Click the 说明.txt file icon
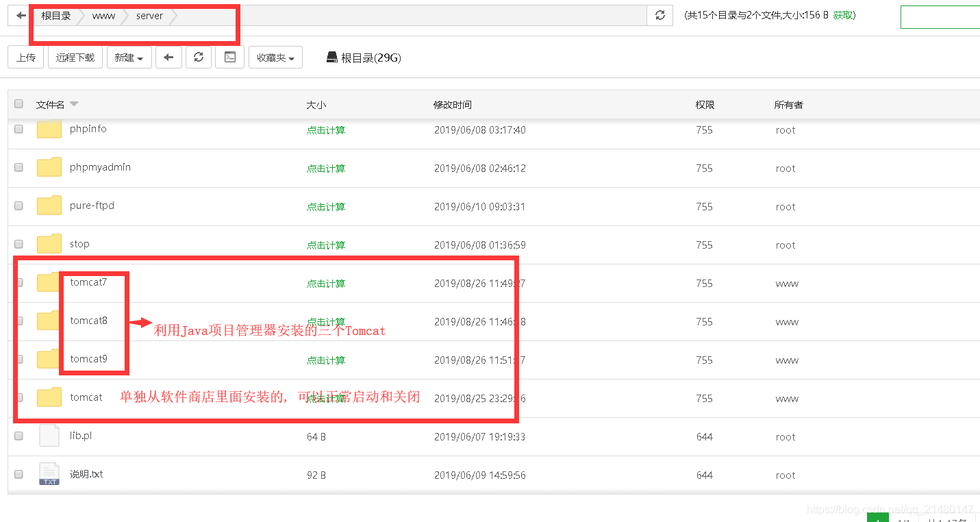The image size is (980, 522). click(x=49, y=474)
